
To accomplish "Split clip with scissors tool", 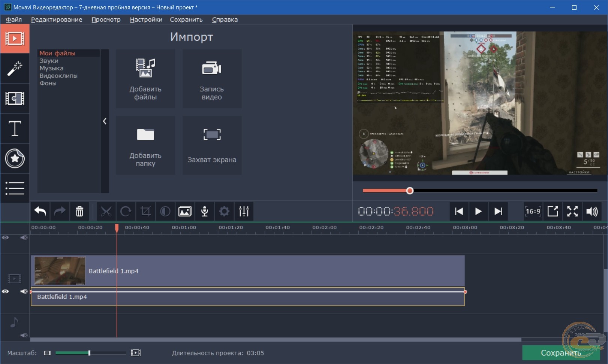I will tap(106, 212).
